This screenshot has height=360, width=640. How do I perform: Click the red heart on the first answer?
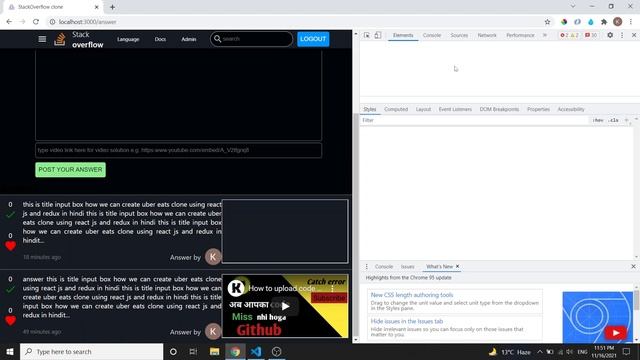tap(11, 246)
